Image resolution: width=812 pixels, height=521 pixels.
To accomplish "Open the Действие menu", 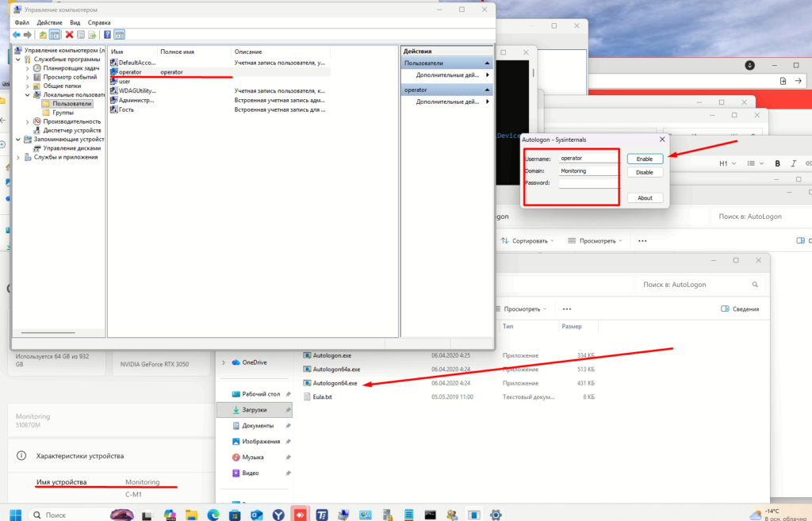I will point(50,23).
